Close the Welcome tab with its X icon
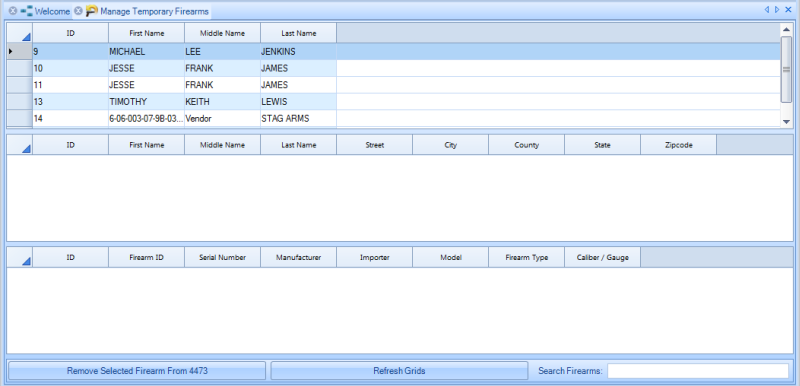Screen dimensions: 800x386 point(13,10)
